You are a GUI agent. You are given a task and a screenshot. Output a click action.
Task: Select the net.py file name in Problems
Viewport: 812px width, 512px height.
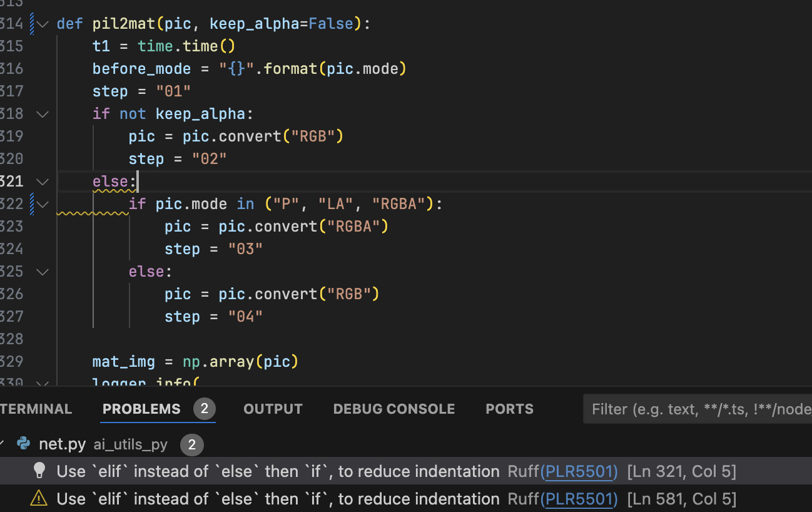pyautogui.click(x=62, y=444)
